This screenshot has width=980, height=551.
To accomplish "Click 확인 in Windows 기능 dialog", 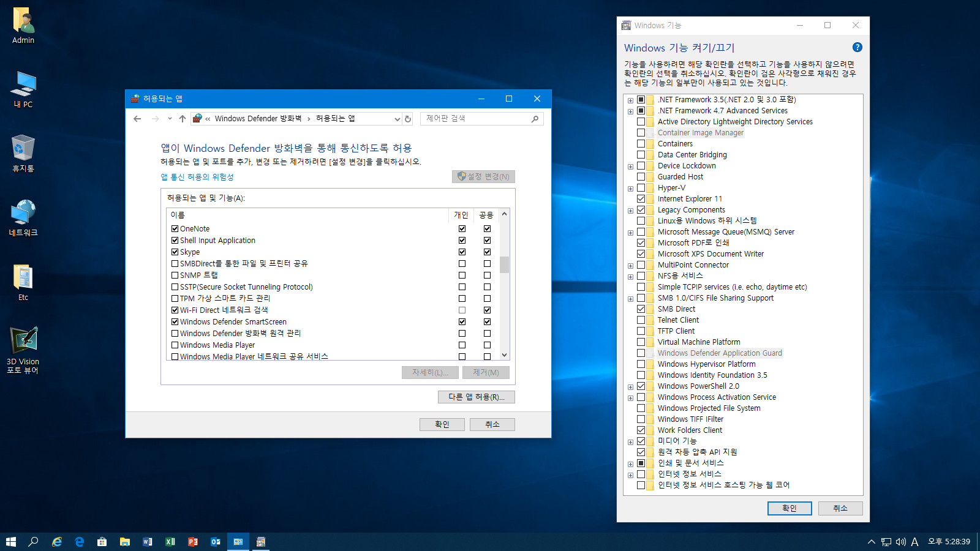I will (x=790, y=508).
